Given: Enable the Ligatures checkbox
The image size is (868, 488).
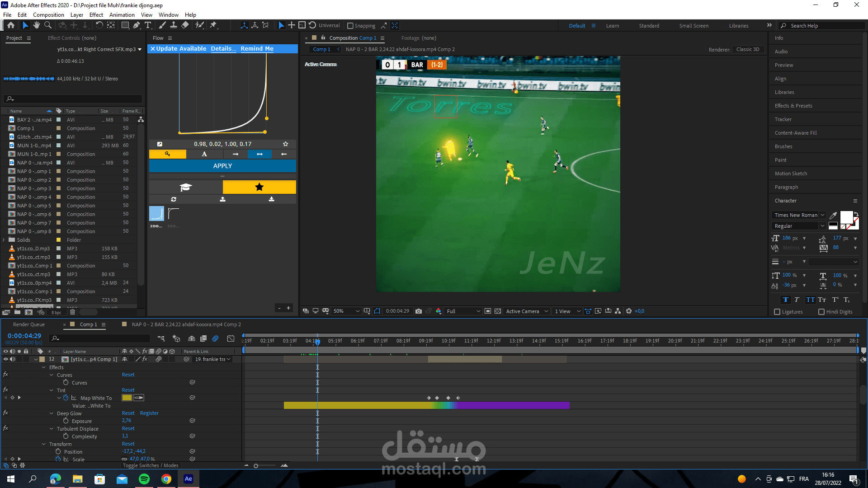Looking at the screenshot, I should click(x=777, y=312).
